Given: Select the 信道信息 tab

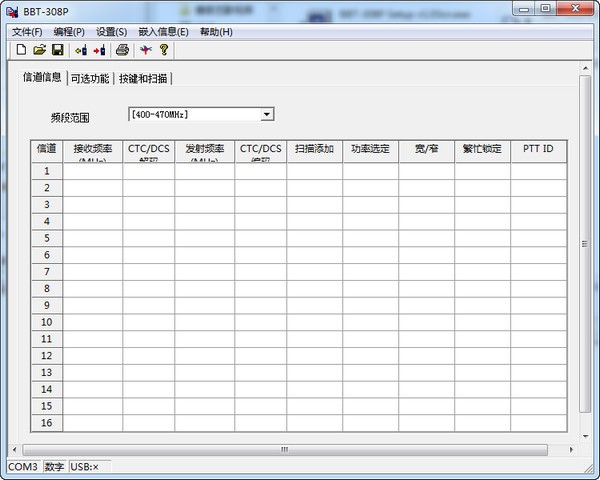Looking at the screenshot, I should pyautogui.click(x=42, y=77).
